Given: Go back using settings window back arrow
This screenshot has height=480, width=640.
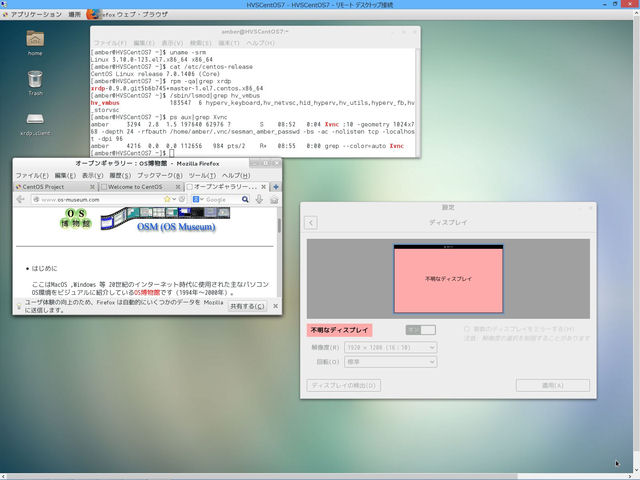Looking at the screenshot, I should click(311, 222).
